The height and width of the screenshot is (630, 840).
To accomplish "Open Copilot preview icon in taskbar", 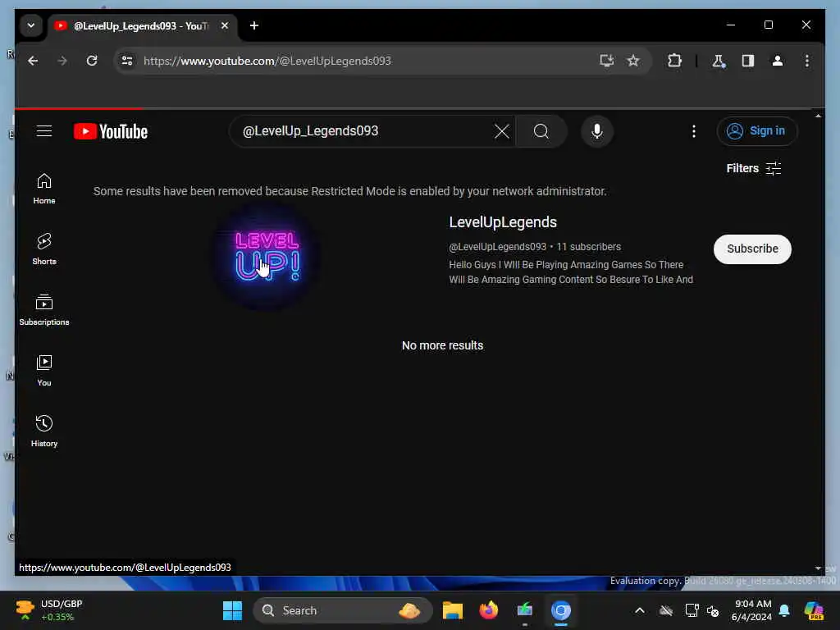I will (814, 610).
